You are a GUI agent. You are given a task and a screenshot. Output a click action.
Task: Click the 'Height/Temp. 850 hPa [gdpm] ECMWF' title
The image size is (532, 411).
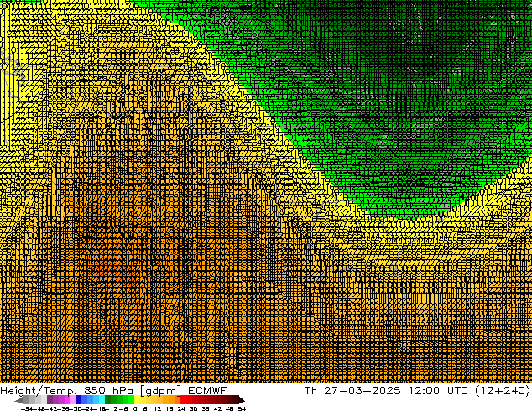(113, 390)
